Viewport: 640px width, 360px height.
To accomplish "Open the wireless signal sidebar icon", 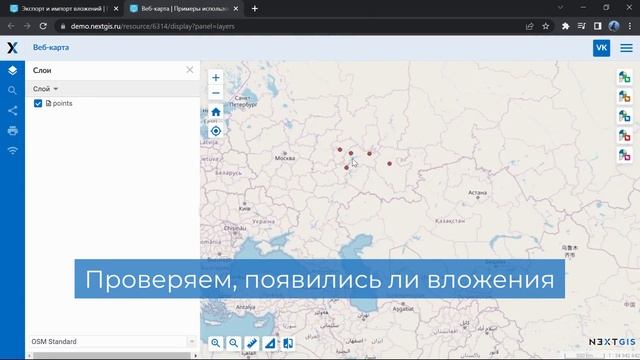I will pos(12,151).
